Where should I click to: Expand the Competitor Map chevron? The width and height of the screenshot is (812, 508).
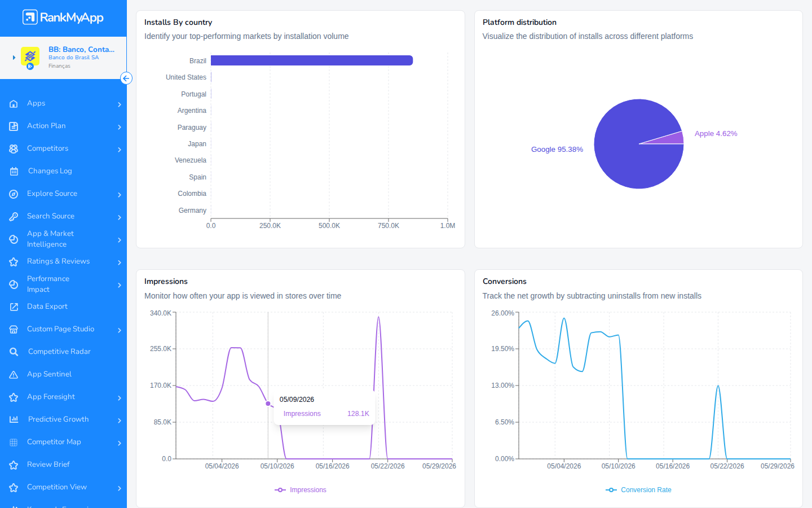pos(120,443)
